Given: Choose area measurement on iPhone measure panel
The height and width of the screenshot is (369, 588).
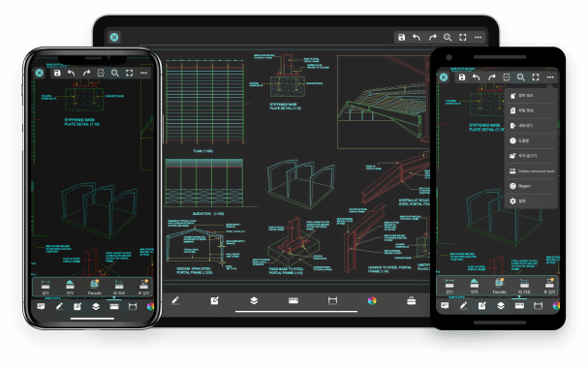Looking at the screenshot, I should 70,287.
